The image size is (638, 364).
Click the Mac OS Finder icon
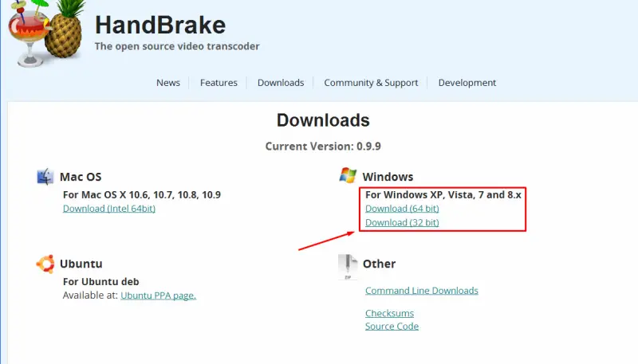[x=45, y=177]
